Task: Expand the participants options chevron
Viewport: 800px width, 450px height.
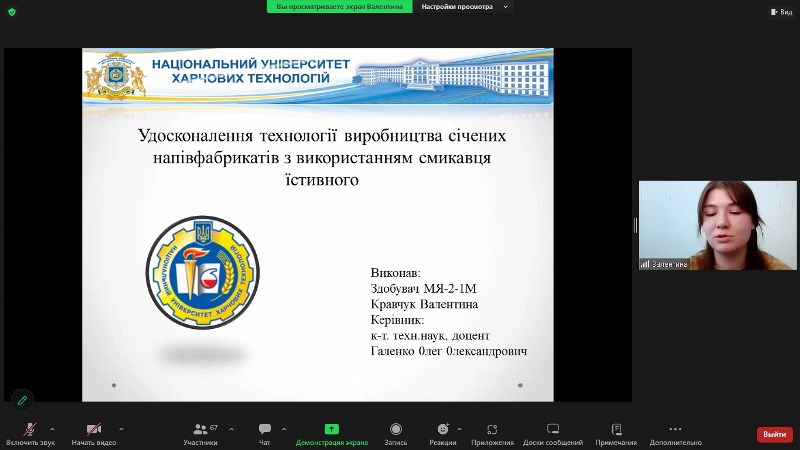Action: pyautogui.click(x=231, y=429)
